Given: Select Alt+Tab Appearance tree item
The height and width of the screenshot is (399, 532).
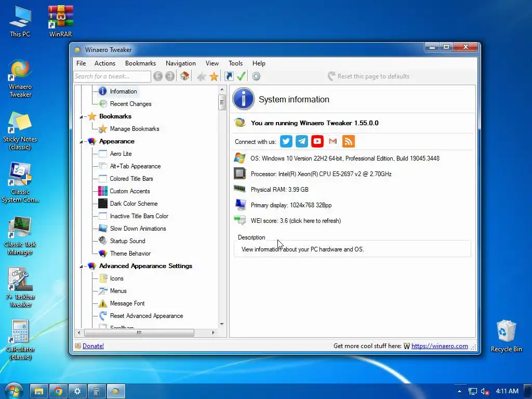Looking at the screenshot, I should (x=135, y=166).
